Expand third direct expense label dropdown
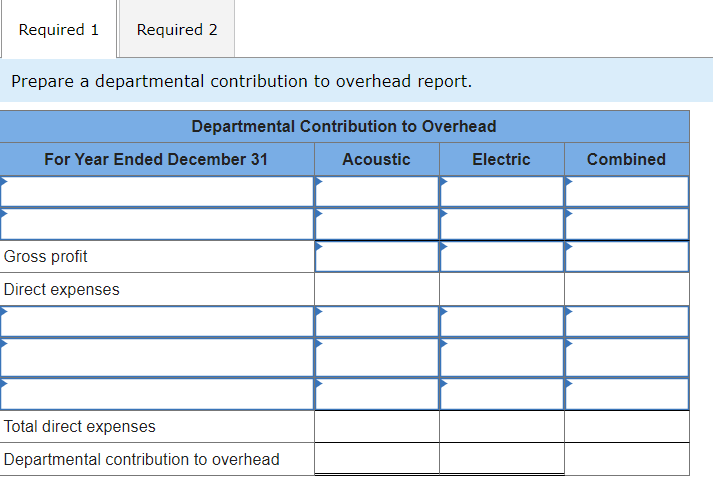 coord(157,392)
